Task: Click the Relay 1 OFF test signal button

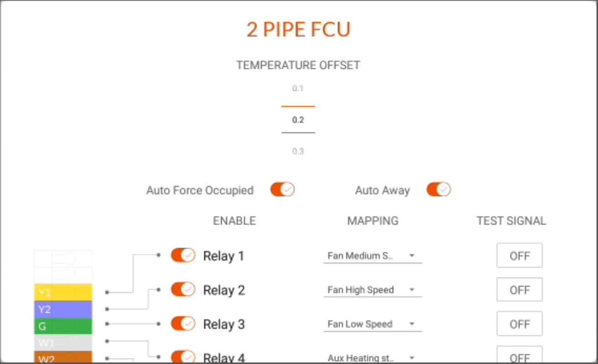Action: coord(520,255)
